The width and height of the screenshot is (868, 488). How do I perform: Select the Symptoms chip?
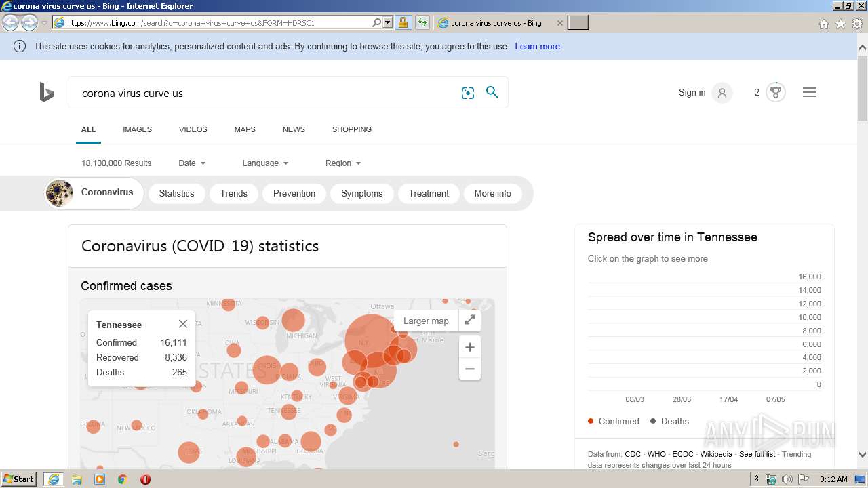[362, 193]
